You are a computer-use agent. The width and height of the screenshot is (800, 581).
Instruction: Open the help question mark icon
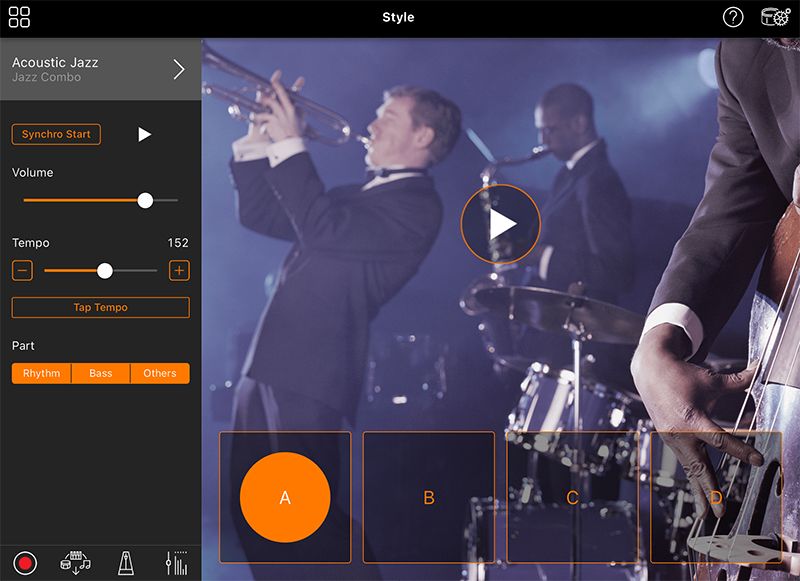[x=733, y=17]
